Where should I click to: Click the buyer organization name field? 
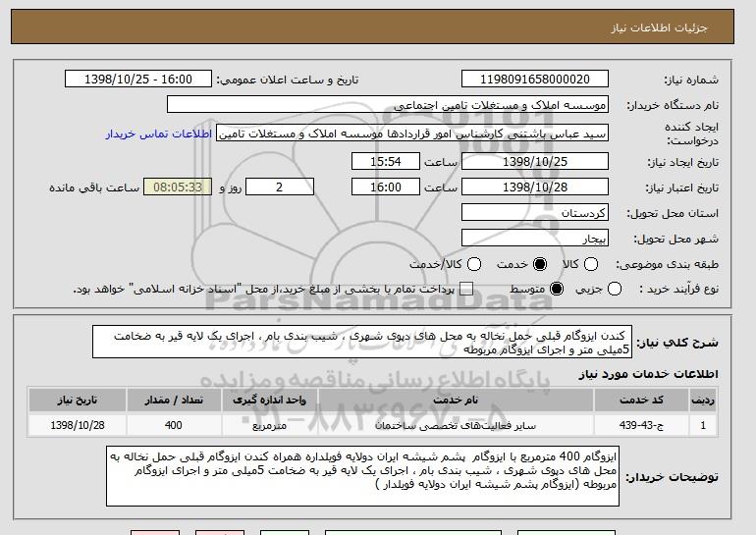click(x=388, y=105)
